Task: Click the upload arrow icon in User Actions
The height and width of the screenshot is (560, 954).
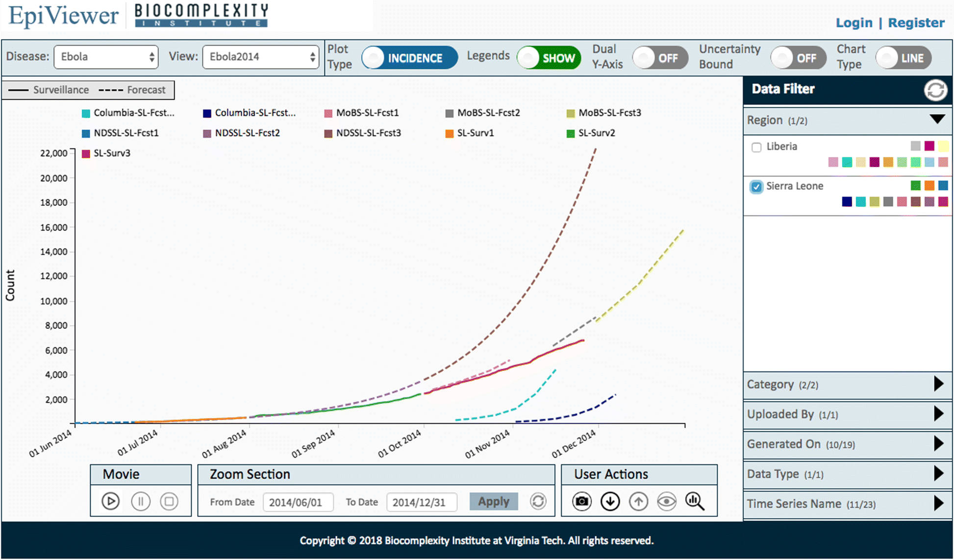Action: coord(638,501)
